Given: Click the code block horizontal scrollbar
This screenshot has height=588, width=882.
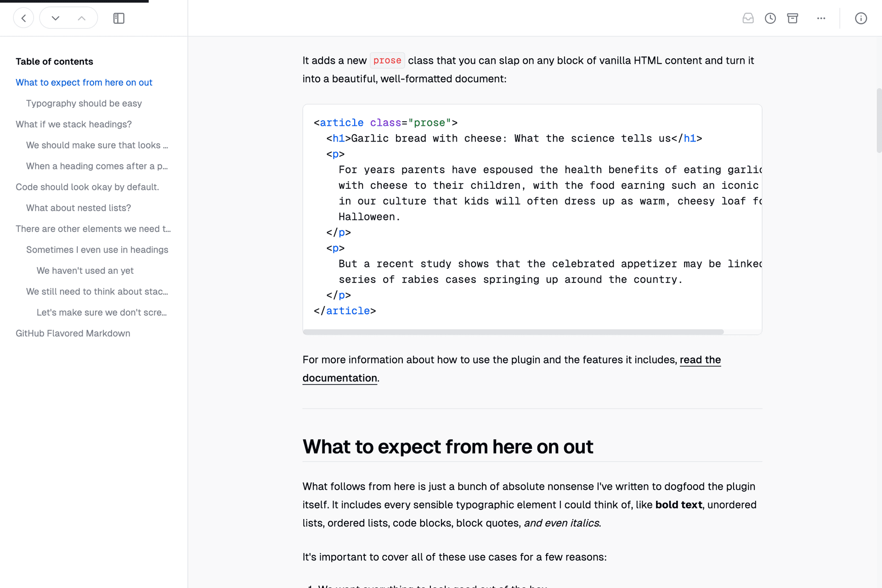Looking at the screenshot, I should 513,332.
